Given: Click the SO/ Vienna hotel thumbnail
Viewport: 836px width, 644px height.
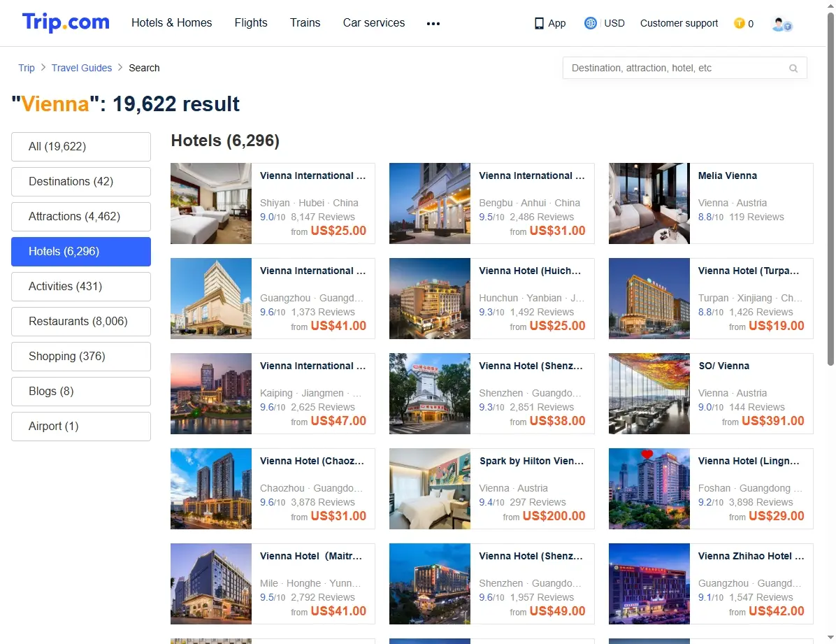Looking at the screenshot, I should [649, 394].
